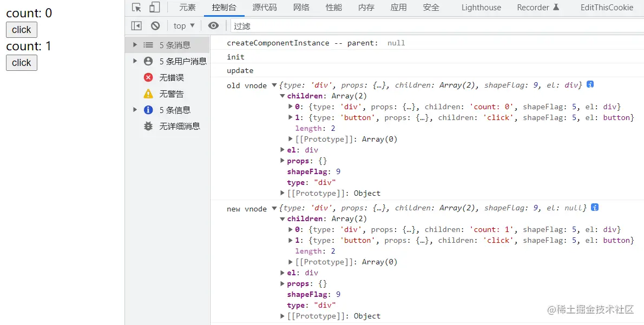Open the 源代码 tab
644x325 pixels.
point(265,8)
